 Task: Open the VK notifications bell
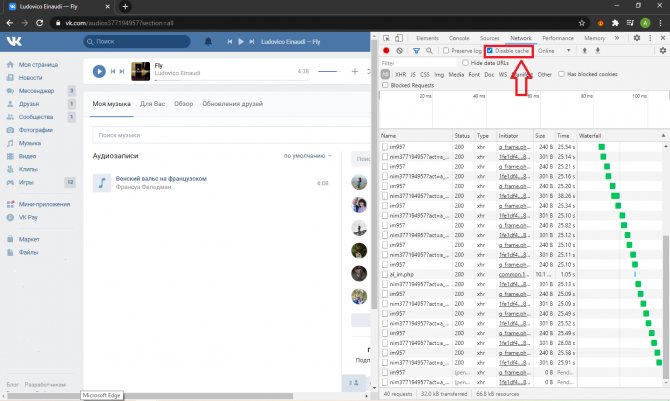pyautogui.click(x=208, y=41)
